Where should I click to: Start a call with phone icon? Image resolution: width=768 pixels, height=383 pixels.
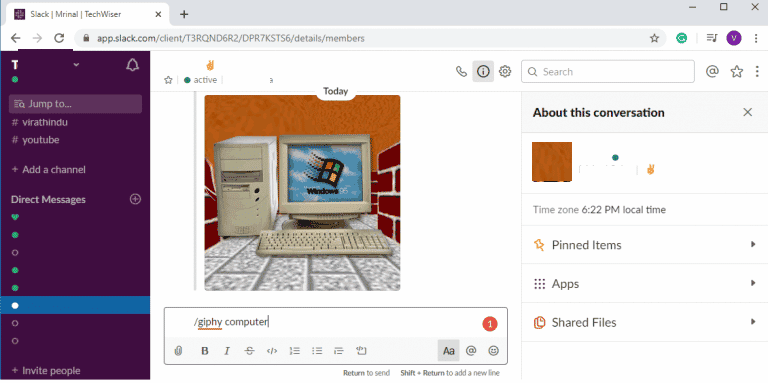[461, 72]
